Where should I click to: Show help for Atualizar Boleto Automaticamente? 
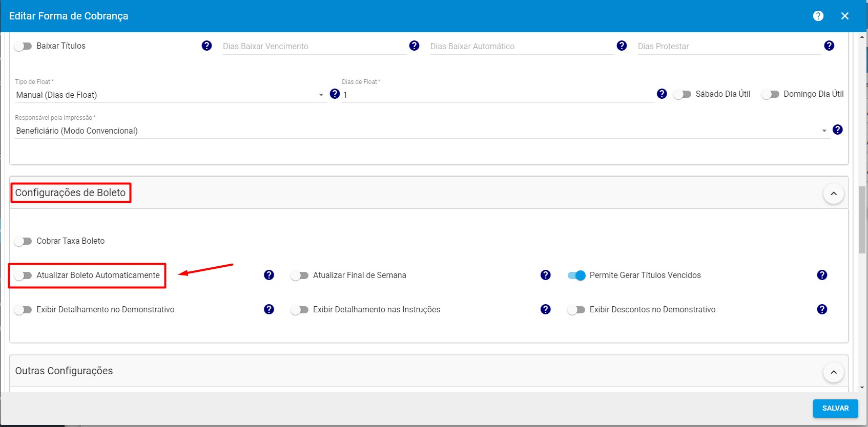point(269,275)
